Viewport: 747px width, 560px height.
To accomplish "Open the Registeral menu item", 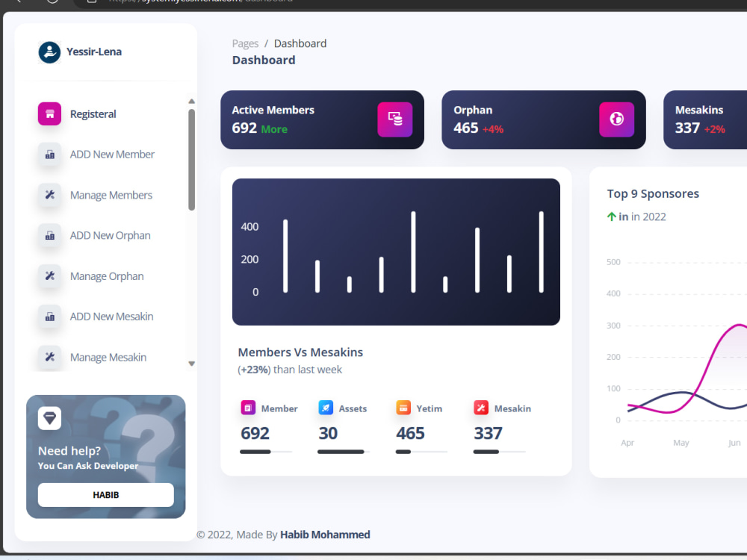I will click(107, 113).
